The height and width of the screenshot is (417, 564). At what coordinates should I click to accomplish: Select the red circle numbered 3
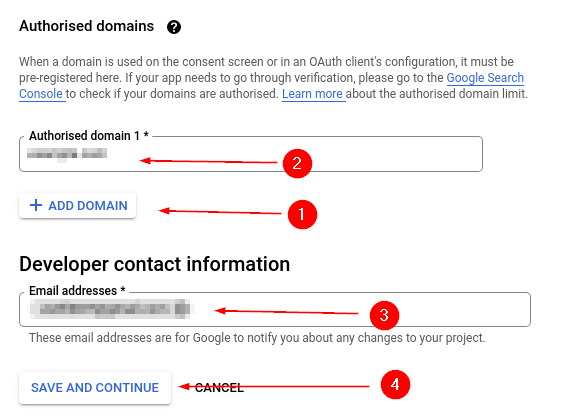click(x=384, y=316)
